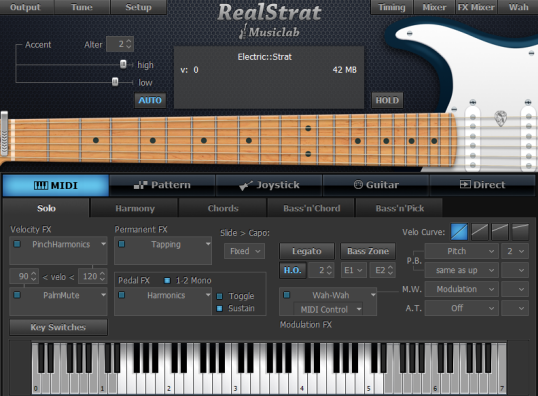Select the Toggle pedal option
538x396 pixels.
click(220, 296)
